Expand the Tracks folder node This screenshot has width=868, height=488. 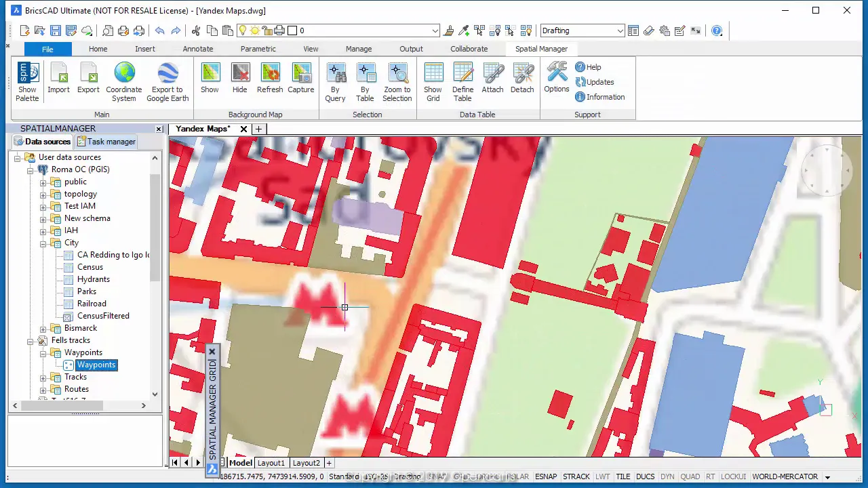click(x=43, y=378)
